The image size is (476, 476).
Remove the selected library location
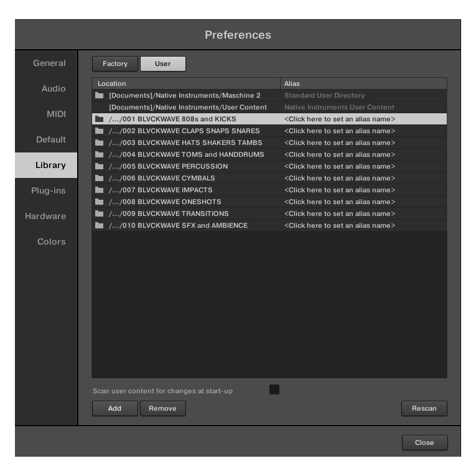pyautogui.click(x=162, y=409)
